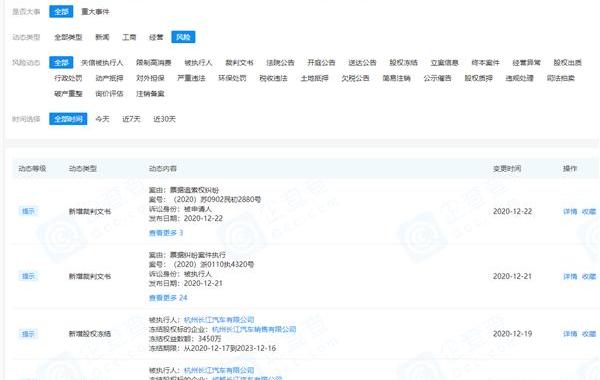Filter risk by 限制高消费
This screenshot has height=380, width=600.
pos(153,62)
